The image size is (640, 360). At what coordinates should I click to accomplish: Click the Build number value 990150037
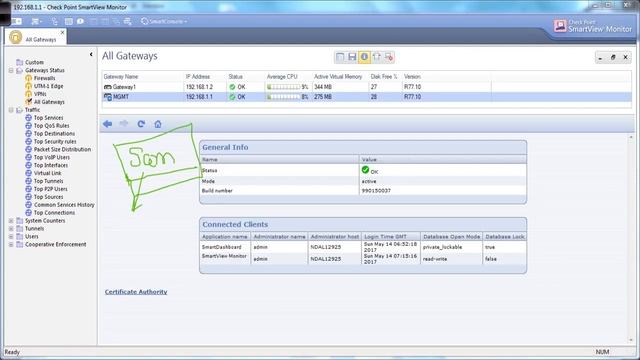coord(376,191)
